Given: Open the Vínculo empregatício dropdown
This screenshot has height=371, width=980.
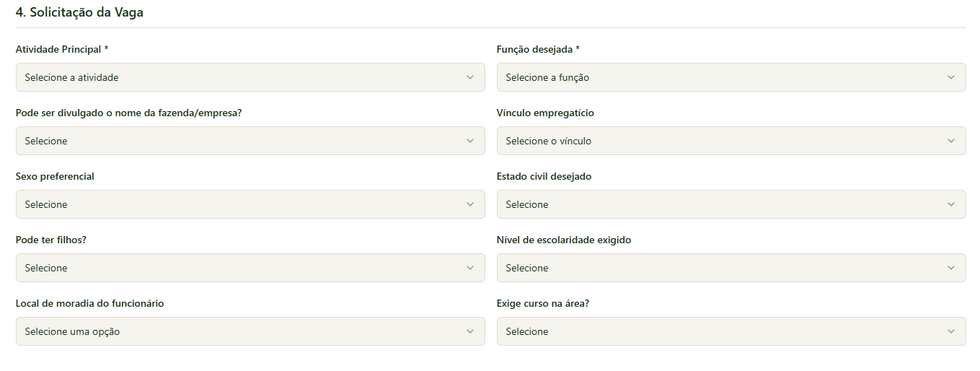Looking at the screenshot, I should pos(731,141).
